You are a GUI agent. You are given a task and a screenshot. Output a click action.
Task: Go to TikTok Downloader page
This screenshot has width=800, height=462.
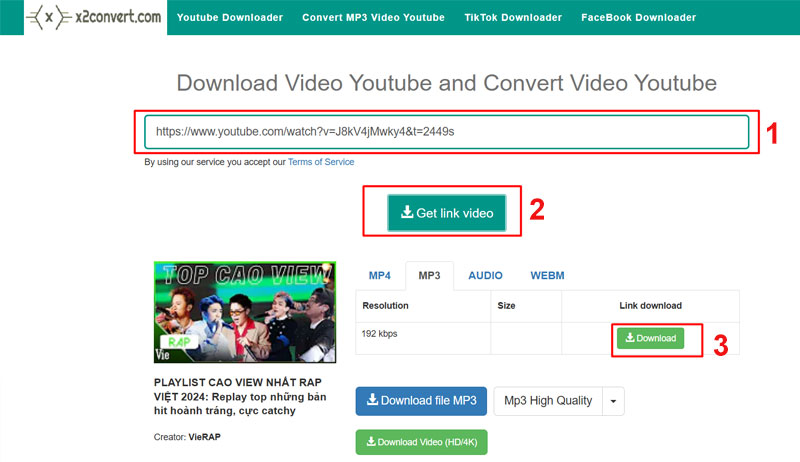(513, 17)
